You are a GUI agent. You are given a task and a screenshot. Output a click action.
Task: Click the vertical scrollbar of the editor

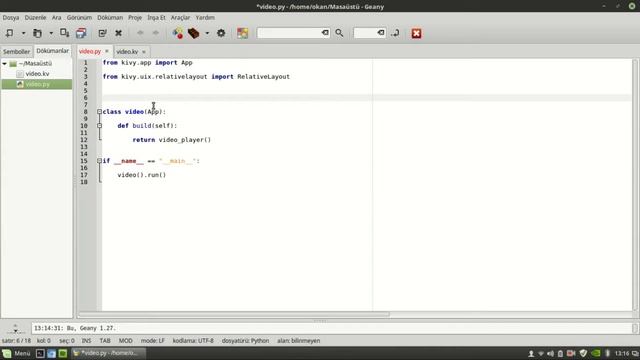pyautogui.click(x=635, y=184)
